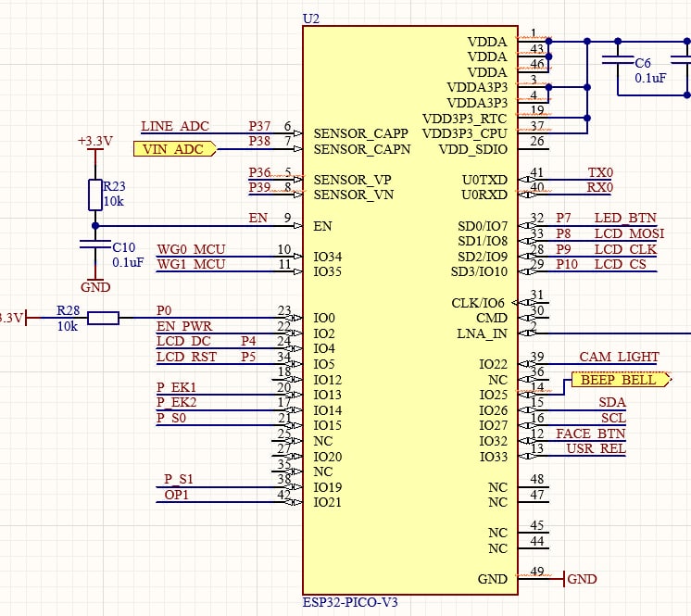Image resolution: width=691 pixels, height=616 pixels.
Task: Select capacitor C6 symbol
Action: [x=618, y=59]
